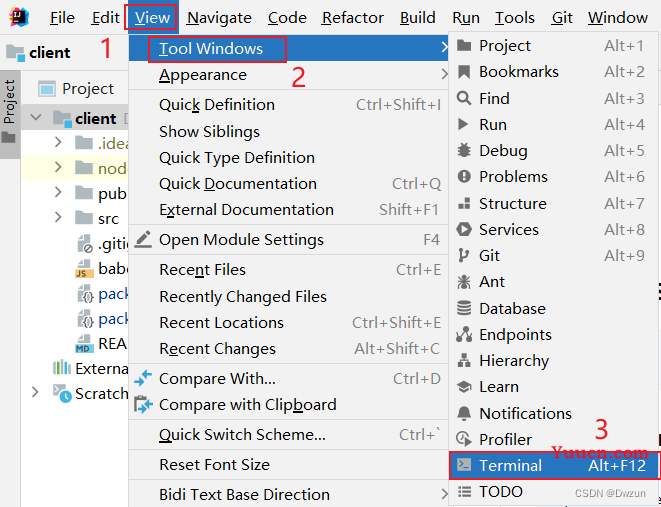Select Recently Changed Files

tap(288, 297)
